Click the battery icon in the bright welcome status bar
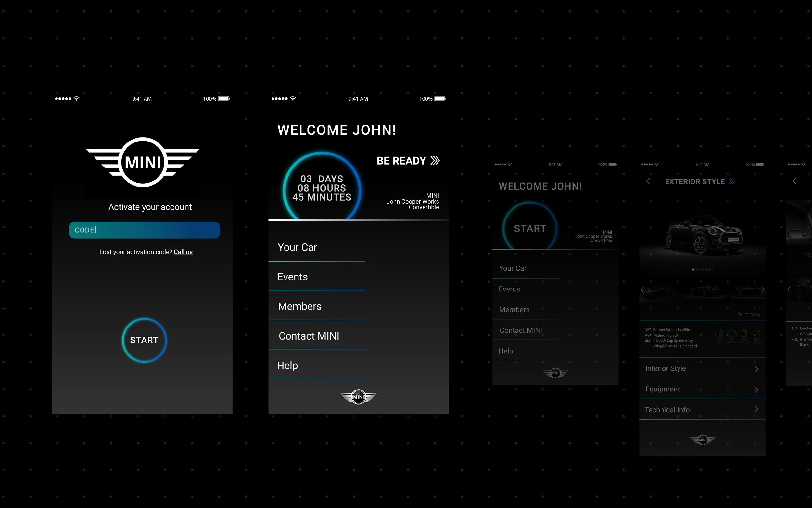This screenshot has height=508, width=812. (x=440, y=99)
